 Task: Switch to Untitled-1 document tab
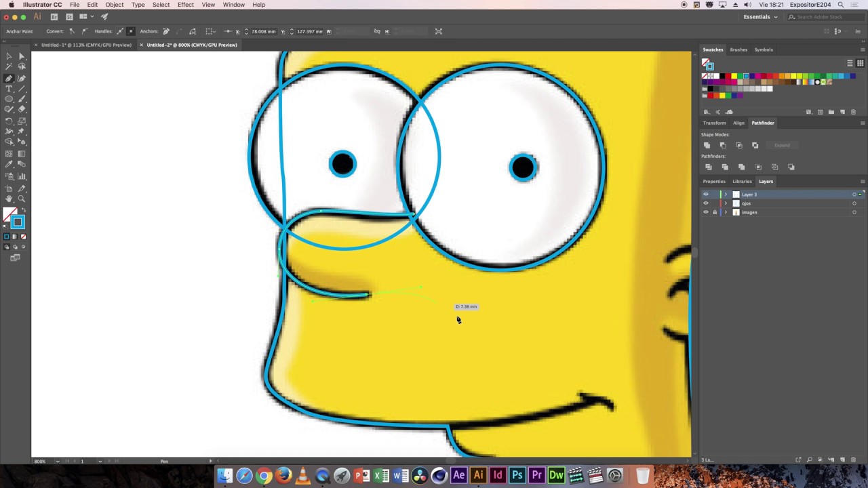tap(86, 45)
